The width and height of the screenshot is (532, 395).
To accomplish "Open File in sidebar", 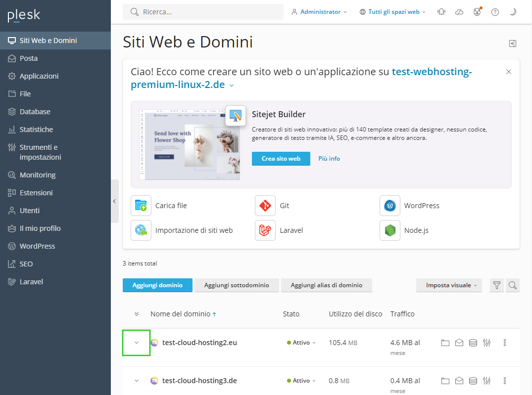I will (x=55, y=94).
